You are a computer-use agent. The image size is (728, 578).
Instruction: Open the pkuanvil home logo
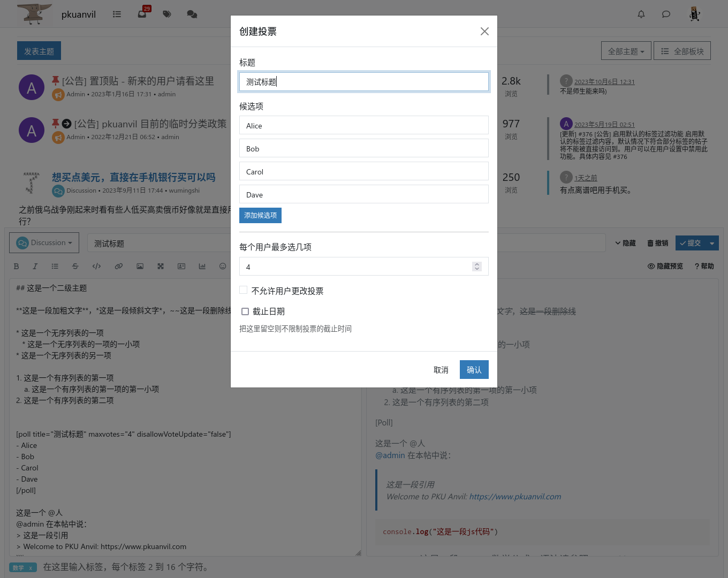[35, 14]
